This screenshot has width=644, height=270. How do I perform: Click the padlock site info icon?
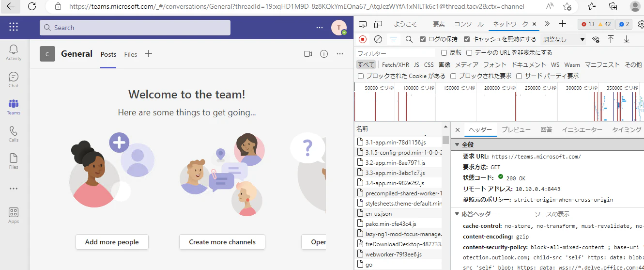coord(58,7)
